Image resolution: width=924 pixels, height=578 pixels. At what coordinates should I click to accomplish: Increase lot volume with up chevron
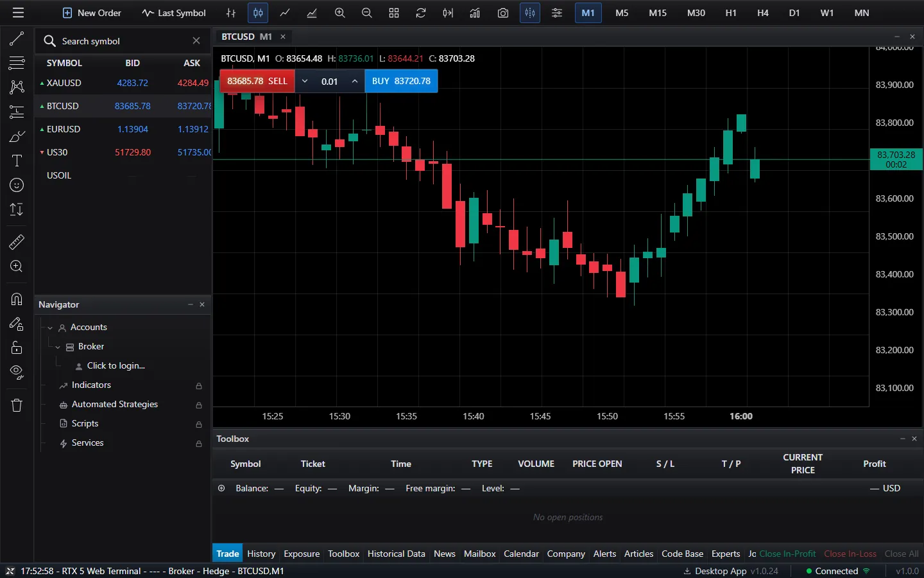pyautogui.click(x=355, y=81)
